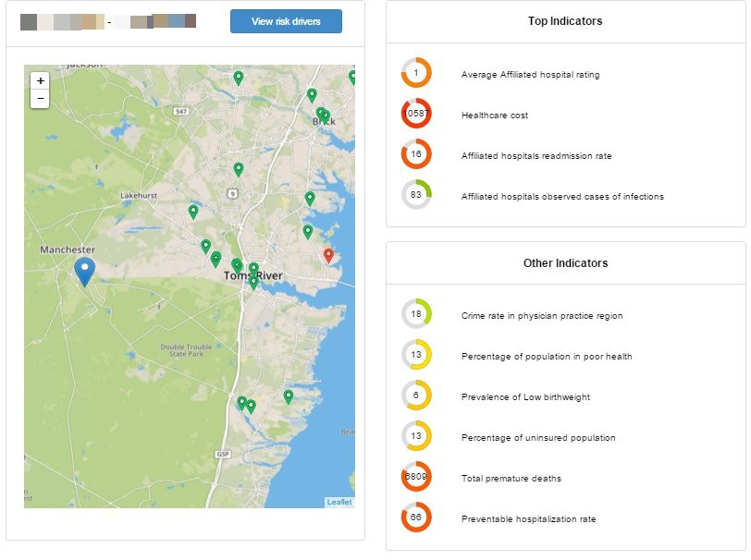Click the preventable hospitalization gauge showing 66

point(416,517)
